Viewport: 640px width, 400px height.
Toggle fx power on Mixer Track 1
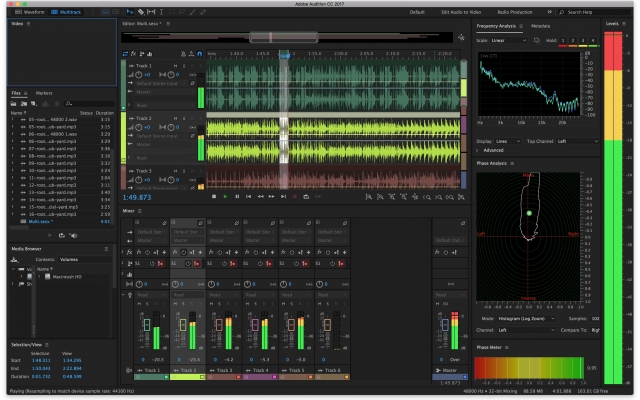click(148, 252)
